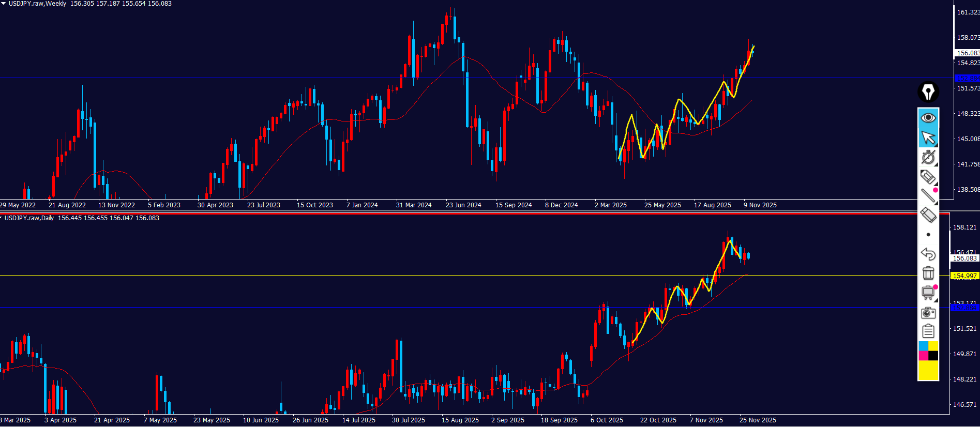
Task: Select the highlighter tool
Action: click(x=928, y=177)
